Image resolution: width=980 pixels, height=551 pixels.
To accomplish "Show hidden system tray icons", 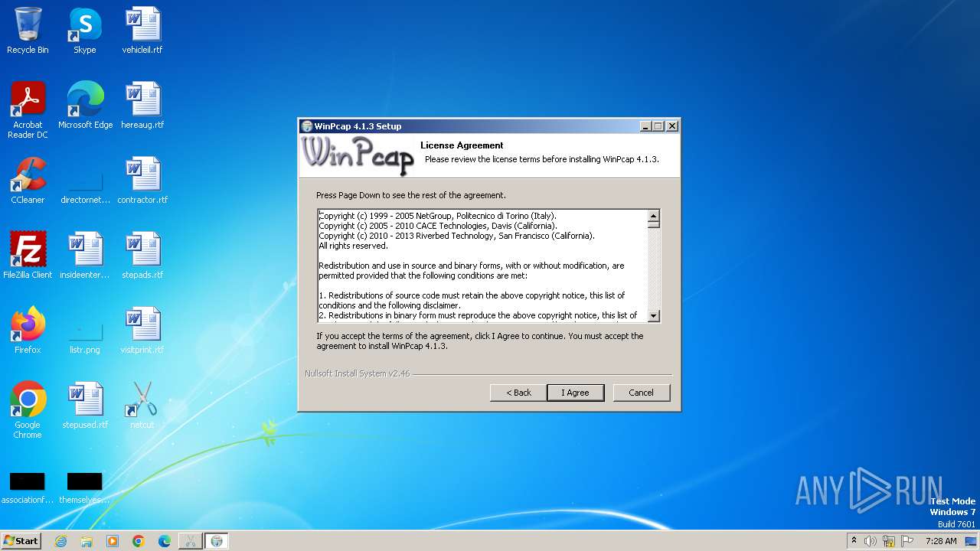I will tap(854, 541).
